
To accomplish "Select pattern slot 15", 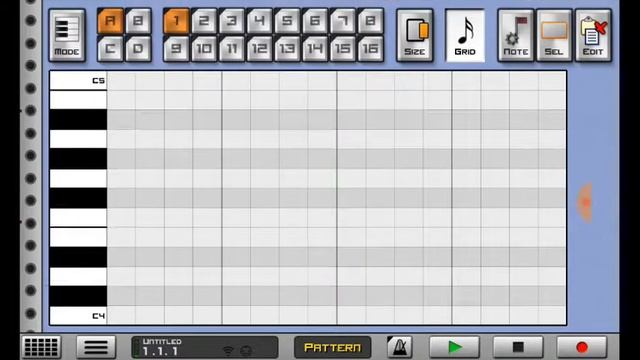I will (x=343, y=49).
